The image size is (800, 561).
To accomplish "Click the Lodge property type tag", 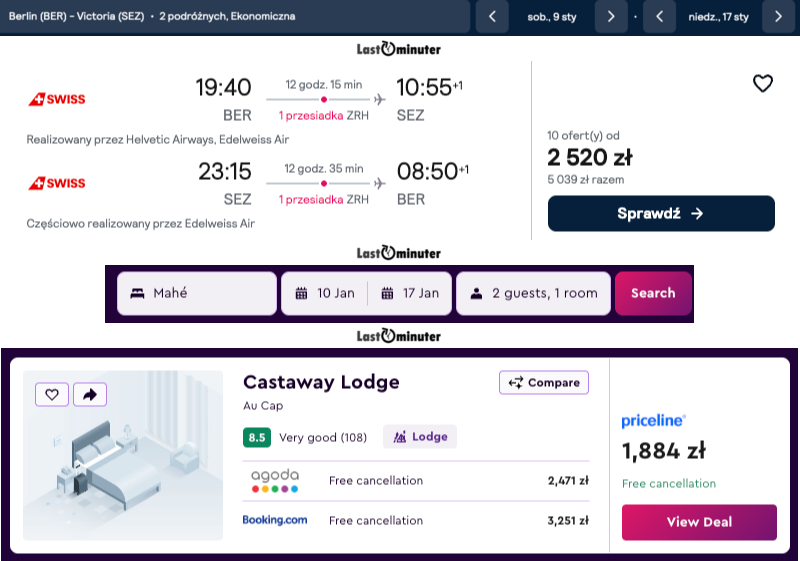I will click(x=420, y=437).
